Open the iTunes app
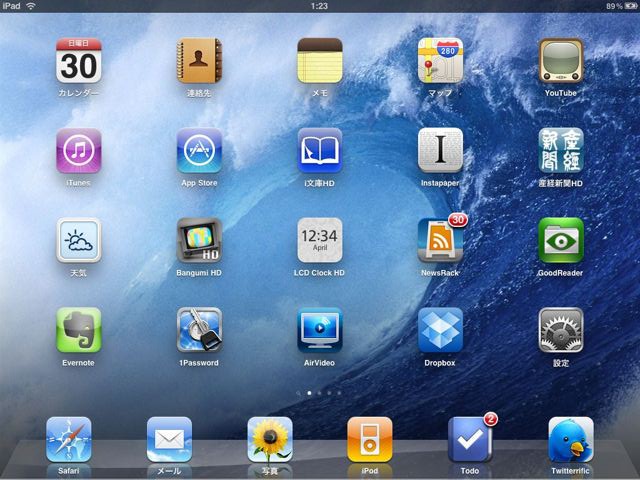Screen dimensions: 640x480 click(78, 151)
